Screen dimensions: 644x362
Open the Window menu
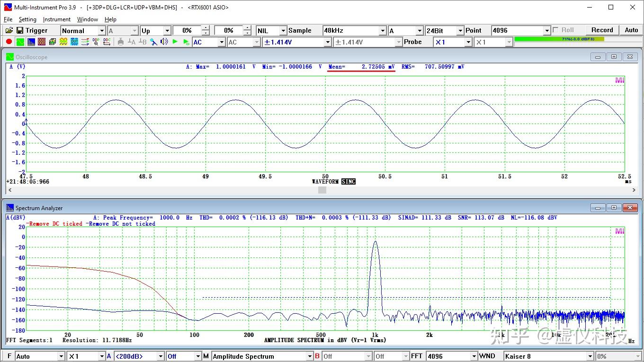point(88,19)
